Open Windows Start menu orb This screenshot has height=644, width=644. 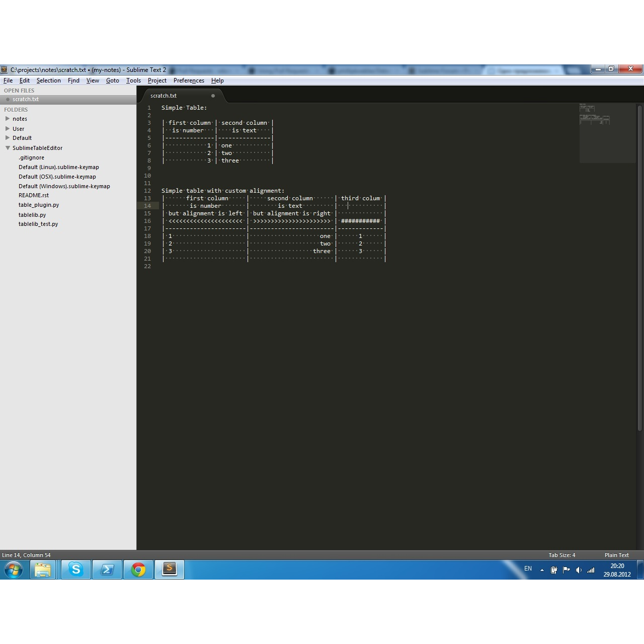coord(14,570)
